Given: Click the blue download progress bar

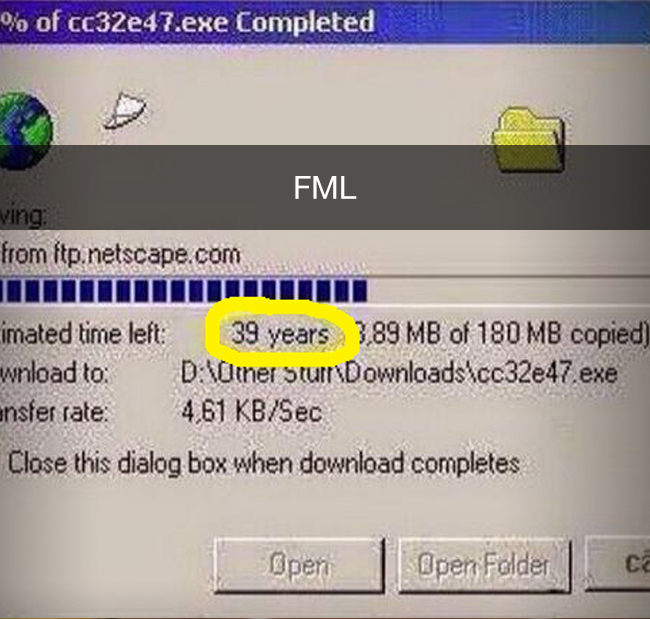Looking at the screenshot, I should point(183,291).
